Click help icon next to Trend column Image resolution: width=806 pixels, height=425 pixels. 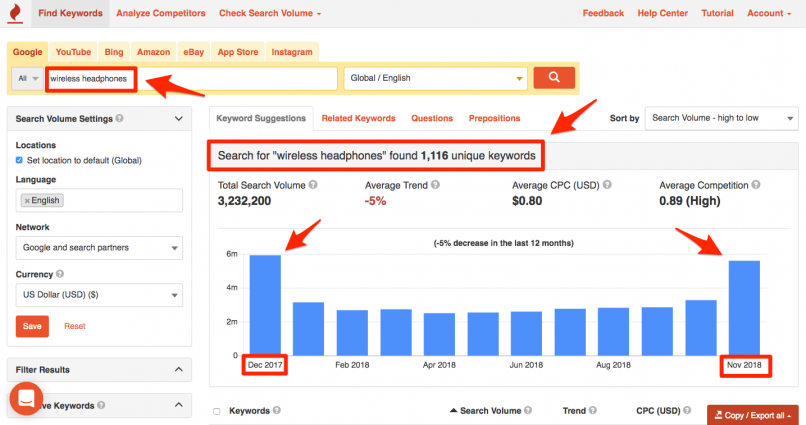pyautogui.click(x=593, y=410)
